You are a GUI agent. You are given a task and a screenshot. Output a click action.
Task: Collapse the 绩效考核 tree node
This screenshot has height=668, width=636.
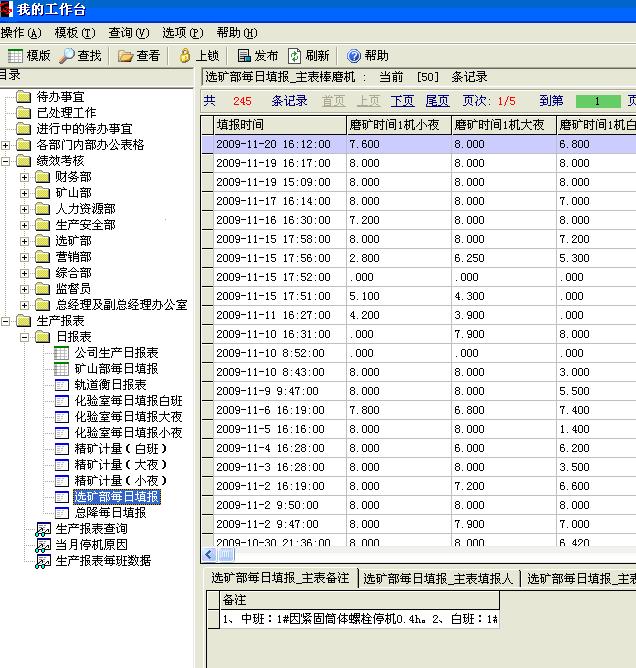point(7,161)
